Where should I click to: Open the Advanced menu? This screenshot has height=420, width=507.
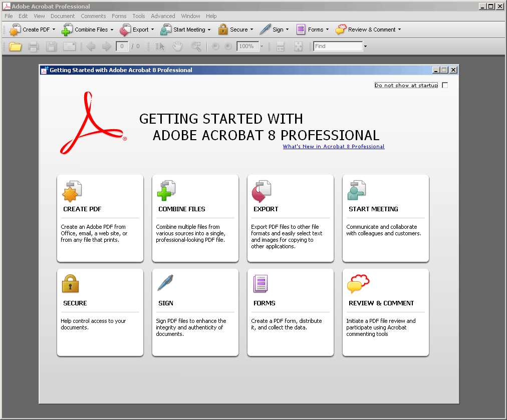click(163, 16)
